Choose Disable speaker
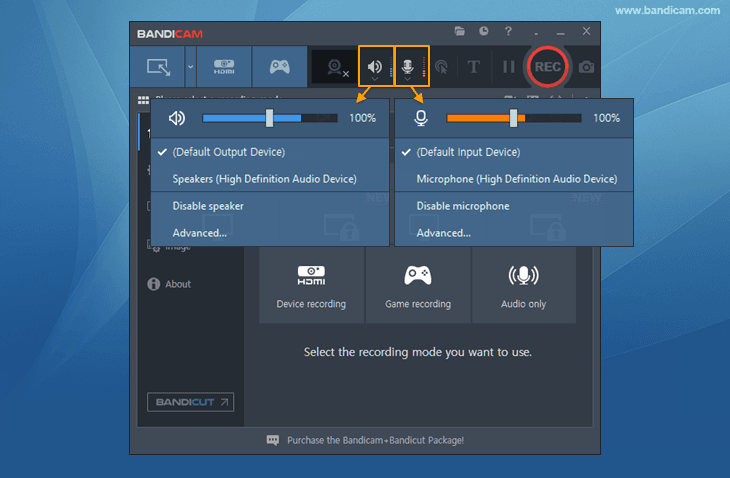The width and height of the screenshot is (730, 478). tap(208, 206)
